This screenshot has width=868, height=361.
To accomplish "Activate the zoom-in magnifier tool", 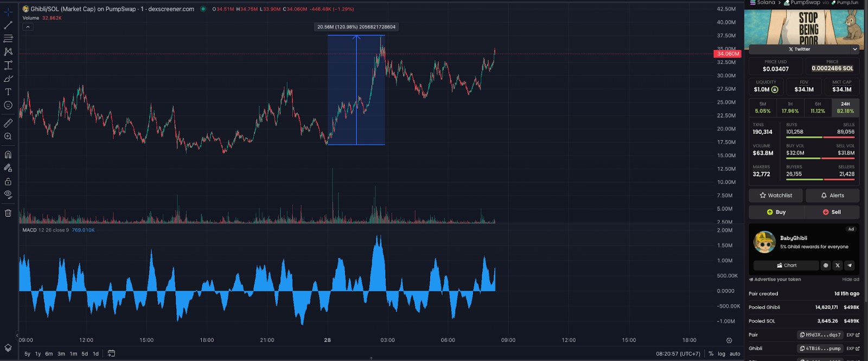I will click(8, 137).
